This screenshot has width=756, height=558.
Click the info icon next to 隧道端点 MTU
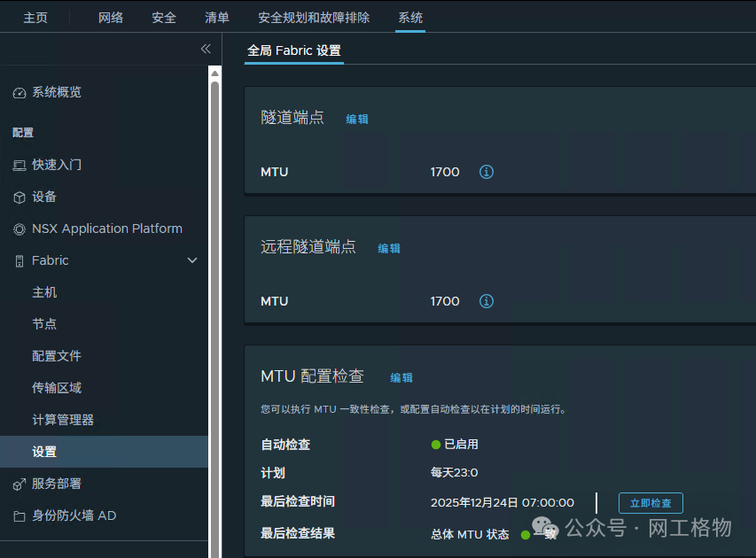[486, 172]
